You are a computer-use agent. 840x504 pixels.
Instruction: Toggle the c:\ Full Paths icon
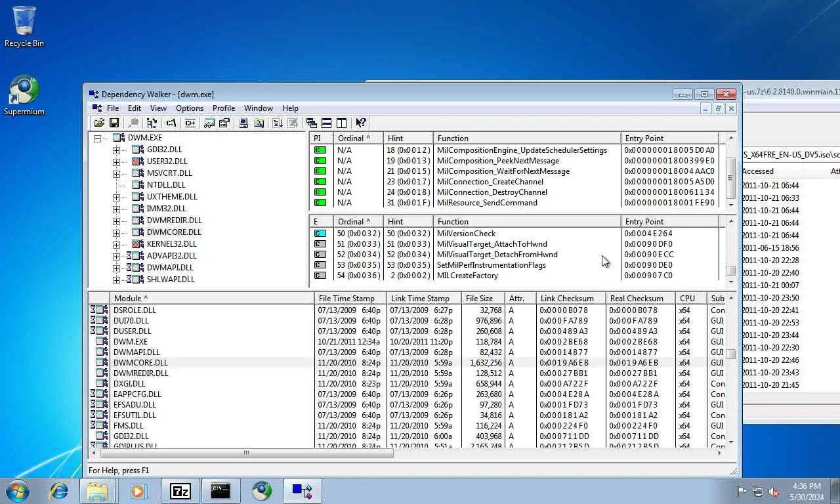click(x=171, y=123)
